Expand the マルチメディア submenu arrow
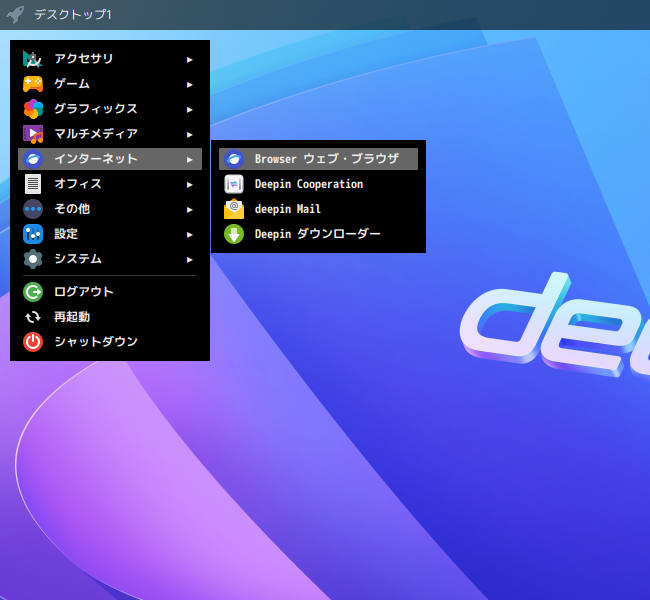650x600 pixels. pyautogui.click(x=189, y=135)
